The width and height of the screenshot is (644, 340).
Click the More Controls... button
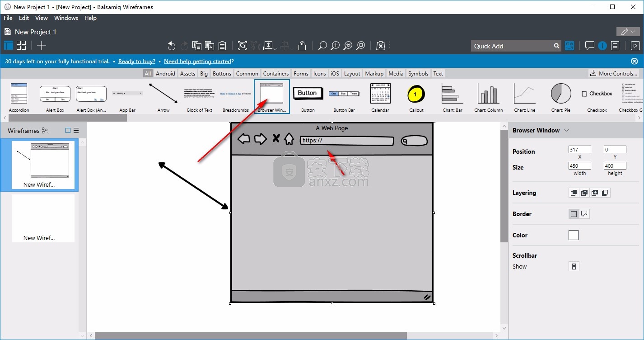point(614,73)
